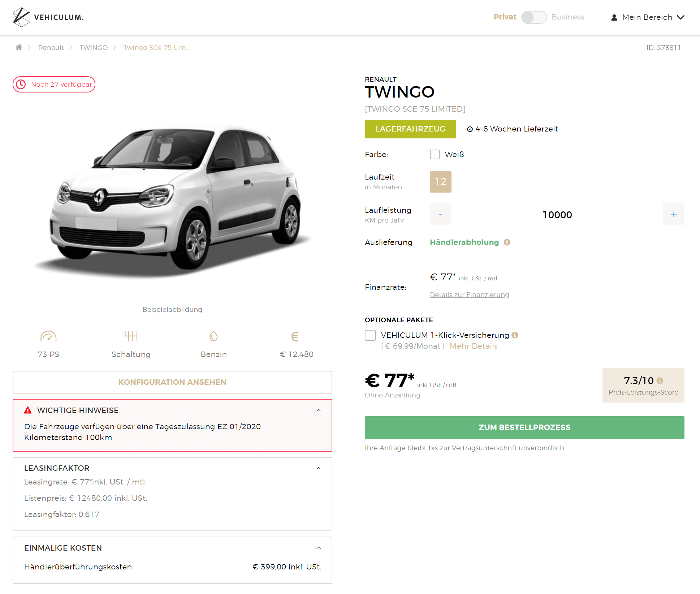Open Details zur Finanzierung link

click(x=469, y=295)
